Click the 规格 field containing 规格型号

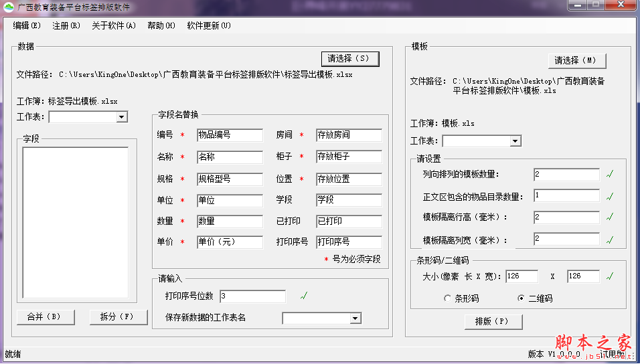click(230, 179)
